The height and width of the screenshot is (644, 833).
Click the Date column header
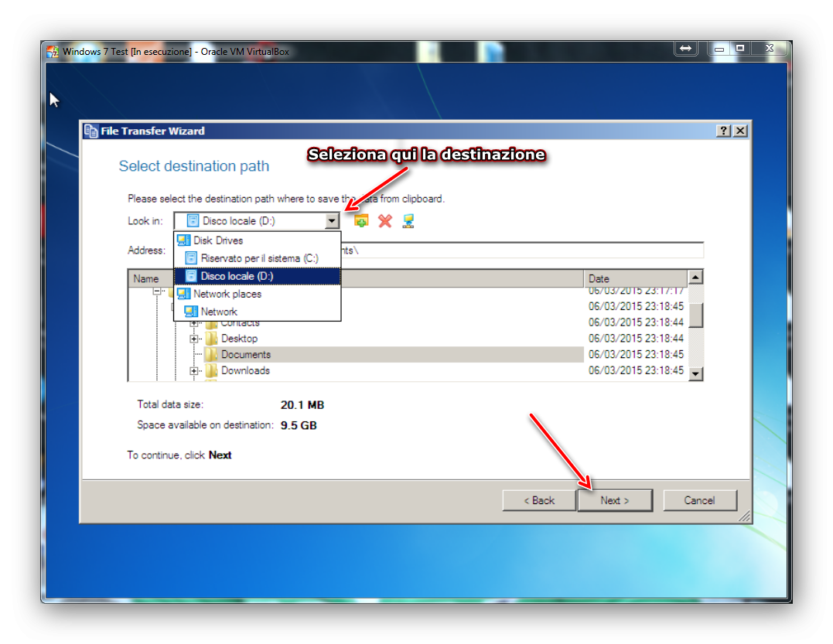635,278
